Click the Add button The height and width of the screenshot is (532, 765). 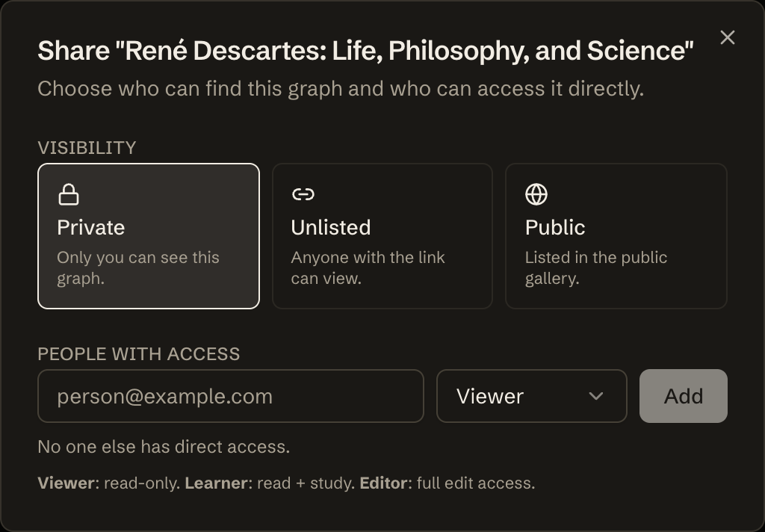tap(684, 396)
